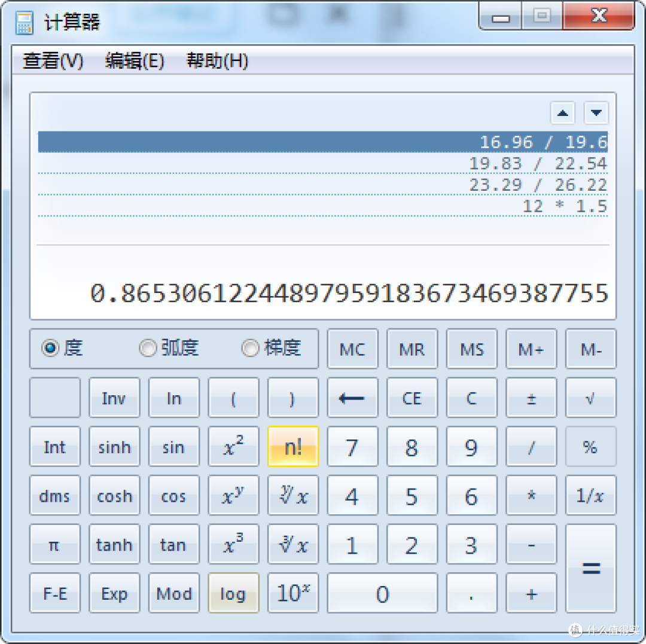Select history entry 12 * 1.5
The image size is (646, 644).
322,206
